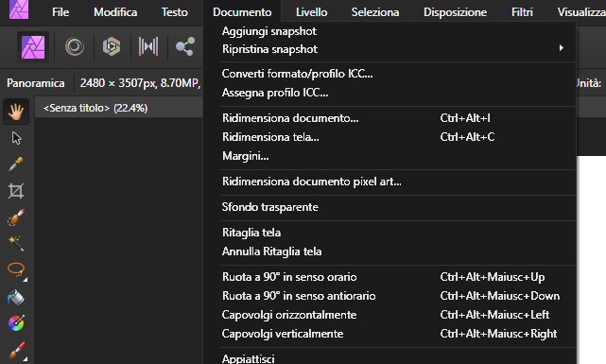Select the Move tool arrow
The width and height of the screenshot is (606, 364).
[16, 138]
